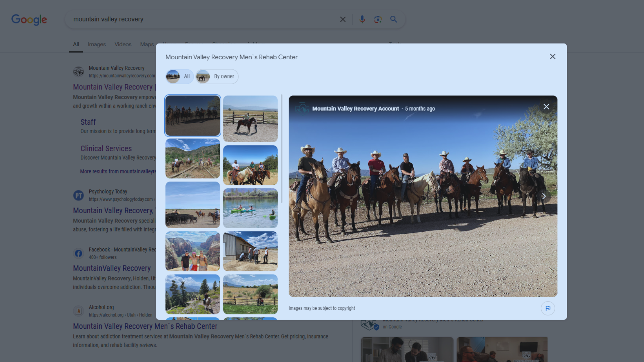Open the Maps search tab
The width and height of the screenshot is (644, 362).
pos(147,44)
